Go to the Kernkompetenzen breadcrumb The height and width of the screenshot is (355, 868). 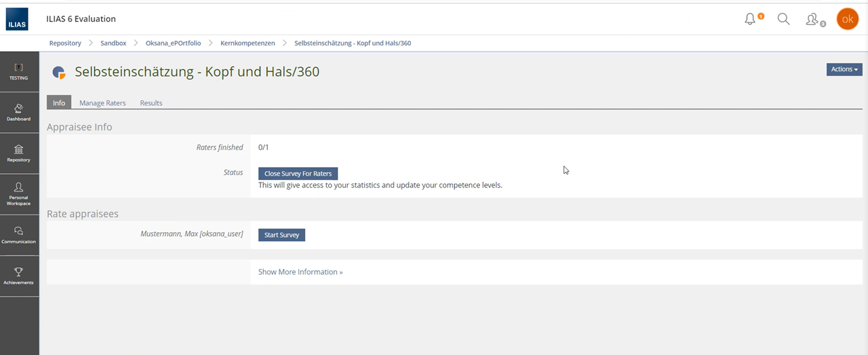[x=248, y=43]
